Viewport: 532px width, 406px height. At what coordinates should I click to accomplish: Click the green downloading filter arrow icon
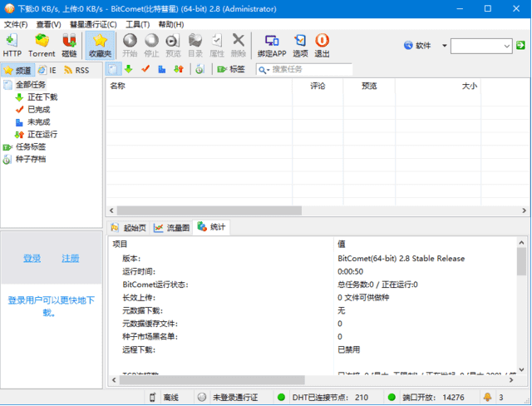coord(128,69)
